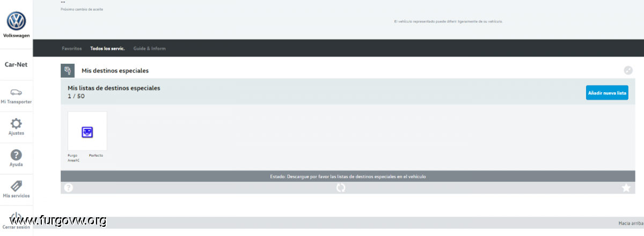The width and height of the screenshot is (644, 236).
Task: Open Mi Transporter car icon
Action: tap(16, 92)
